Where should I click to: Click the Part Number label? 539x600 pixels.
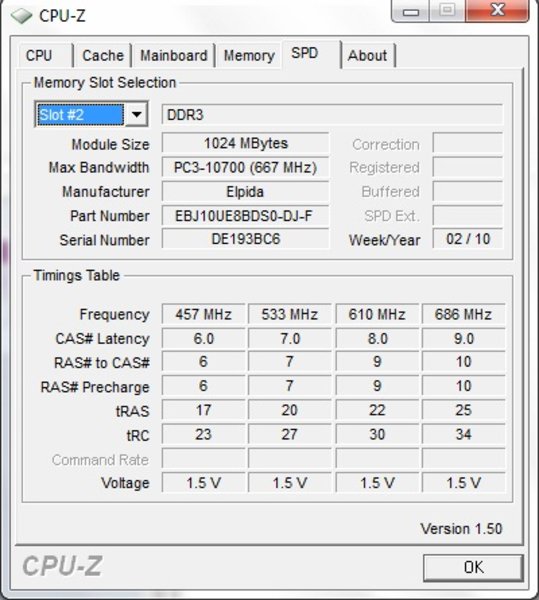point(109,216)
